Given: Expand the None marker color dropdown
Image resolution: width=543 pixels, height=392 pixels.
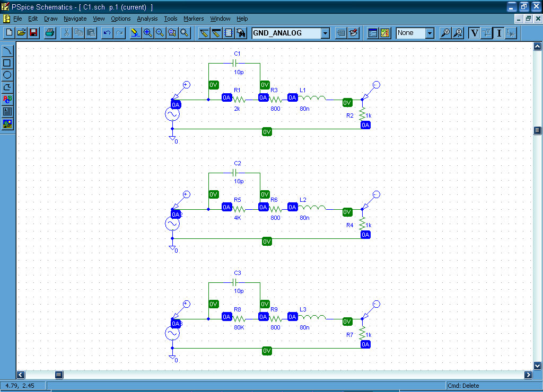Looking at the screenshot, I should [x=430, y=33].
